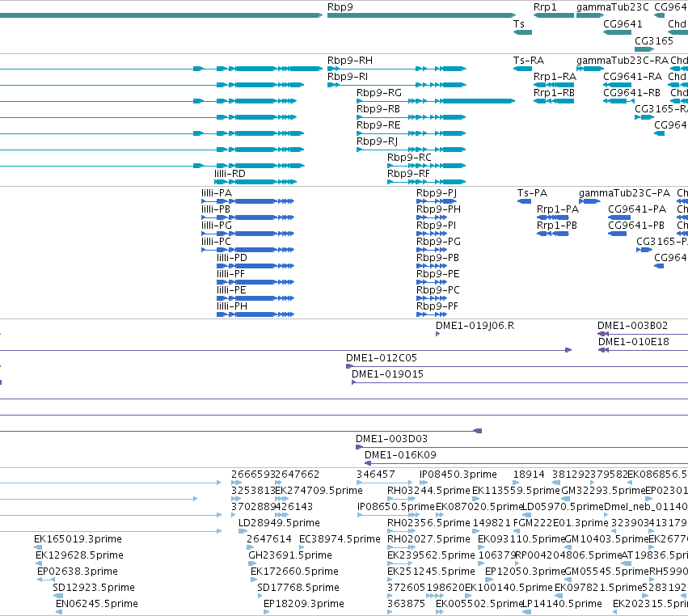The height and width of the screenshot is (616, 688).
Task: Click the Rrp1-RB transcript label
Action: (554, 93)
